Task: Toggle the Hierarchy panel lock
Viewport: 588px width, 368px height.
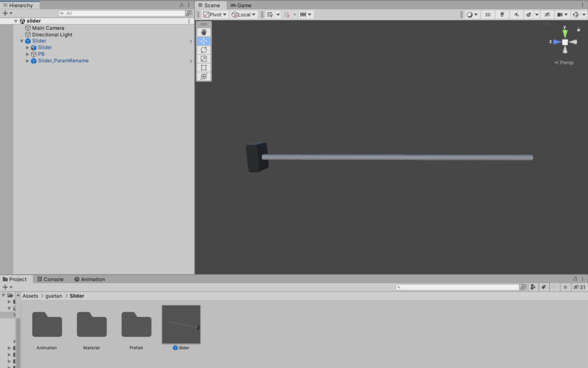Action: click(181, 5)
